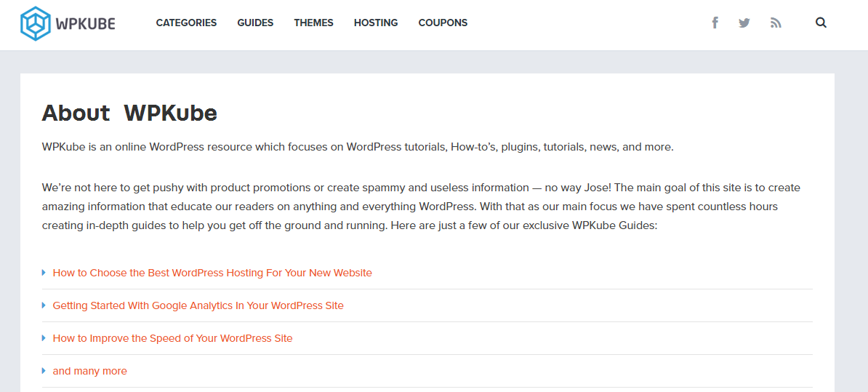Click the blue arrow bullet beside 'and many more'
Viewport: 868px width, 392px height.
(x=44, y=371)
